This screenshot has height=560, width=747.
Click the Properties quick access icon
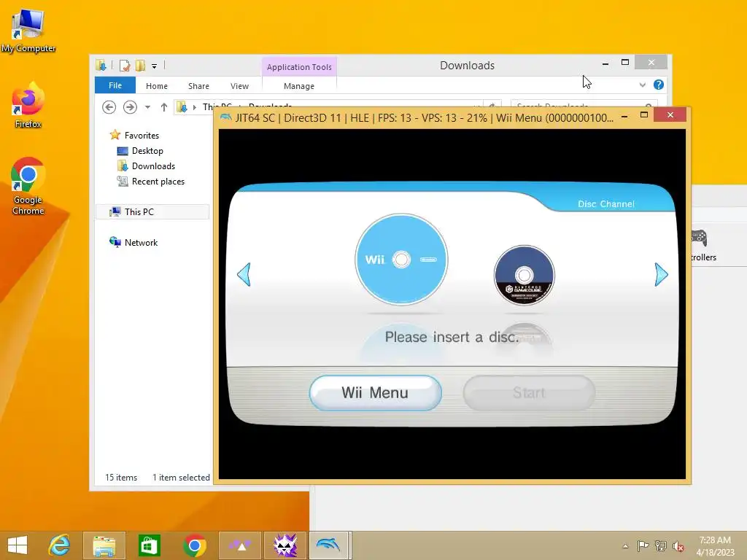(x=125, y=66)
